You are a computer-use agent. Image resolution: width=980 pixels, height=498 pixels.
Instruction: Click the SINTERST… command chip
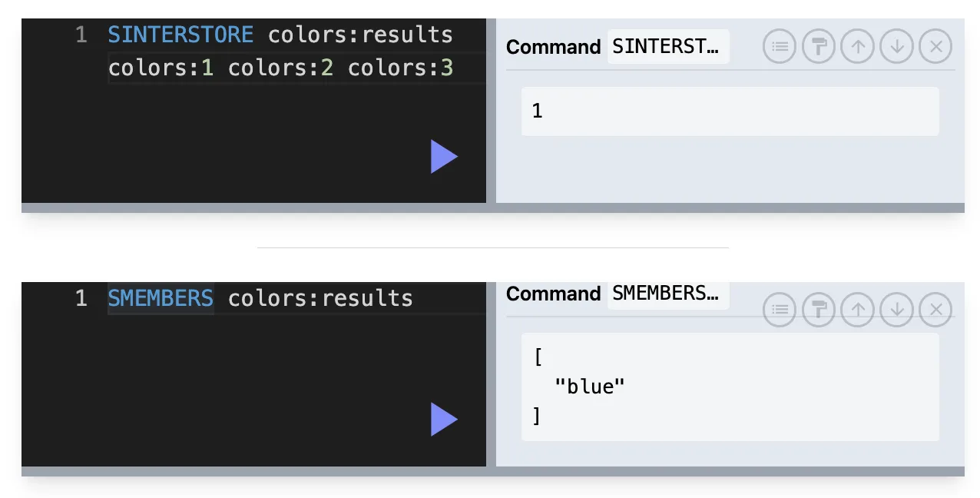point(667,47)
